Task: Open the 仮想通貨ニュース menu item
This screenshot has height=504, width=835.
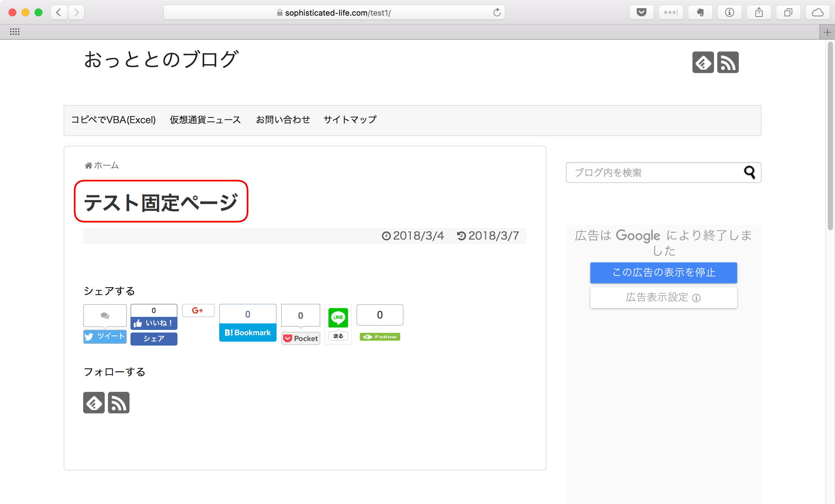Action: coord(205,120)
